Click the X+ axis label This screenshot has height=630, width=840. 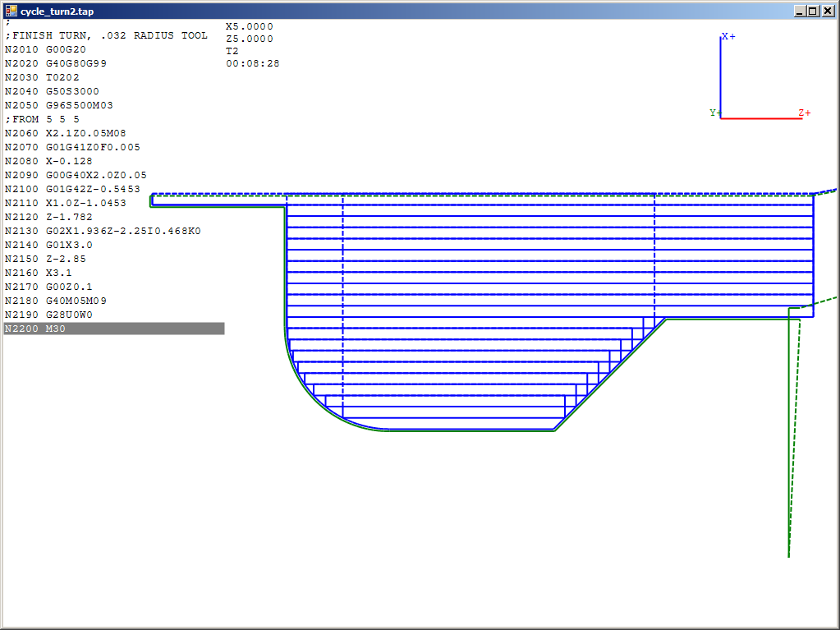(x=728, y=36)
